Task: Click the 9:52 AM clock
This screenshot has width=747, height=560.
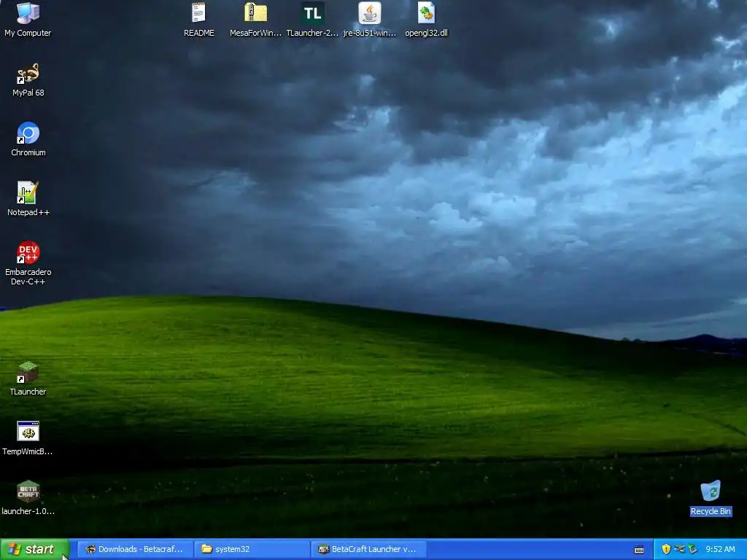Action: click(x=720, y=549)
